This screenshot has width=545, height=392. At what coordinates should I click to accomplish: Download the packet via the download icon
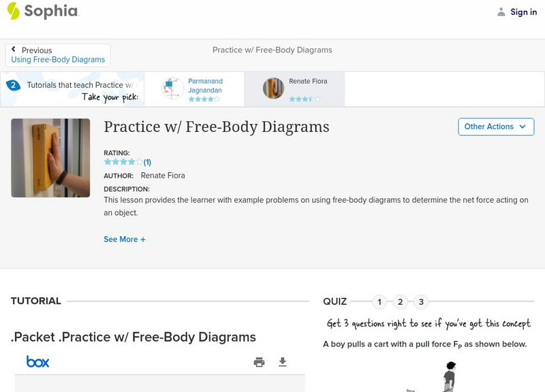coord(283,361)
